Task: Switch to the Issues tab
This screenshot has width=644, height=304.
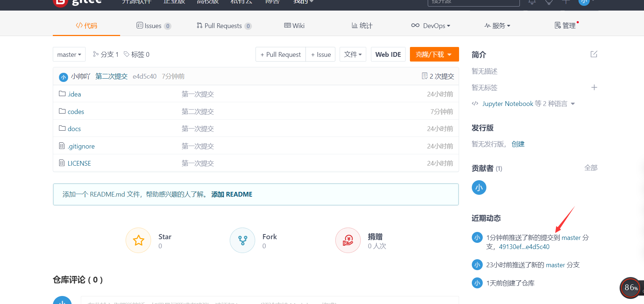Action: [x=153, y=25]
